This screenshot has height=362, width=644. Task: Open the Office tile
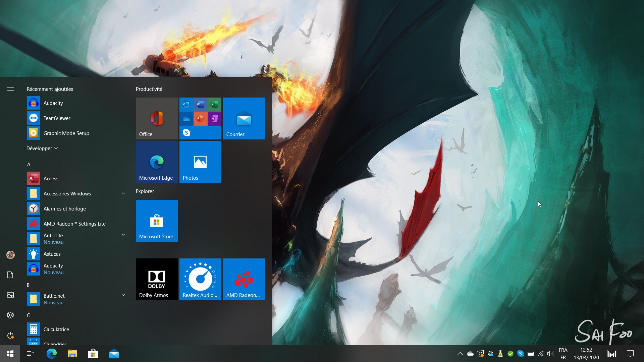click(x=157, y=118)
